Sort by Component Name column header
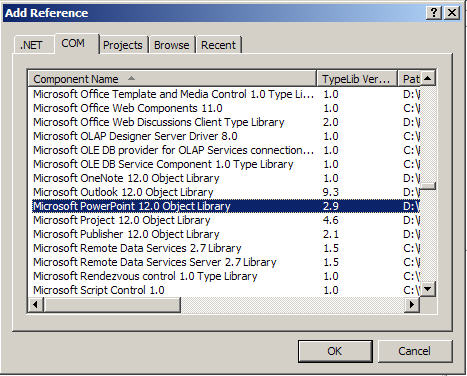Image resolution: width=467 pixels, height=376 pixels. 172,79
